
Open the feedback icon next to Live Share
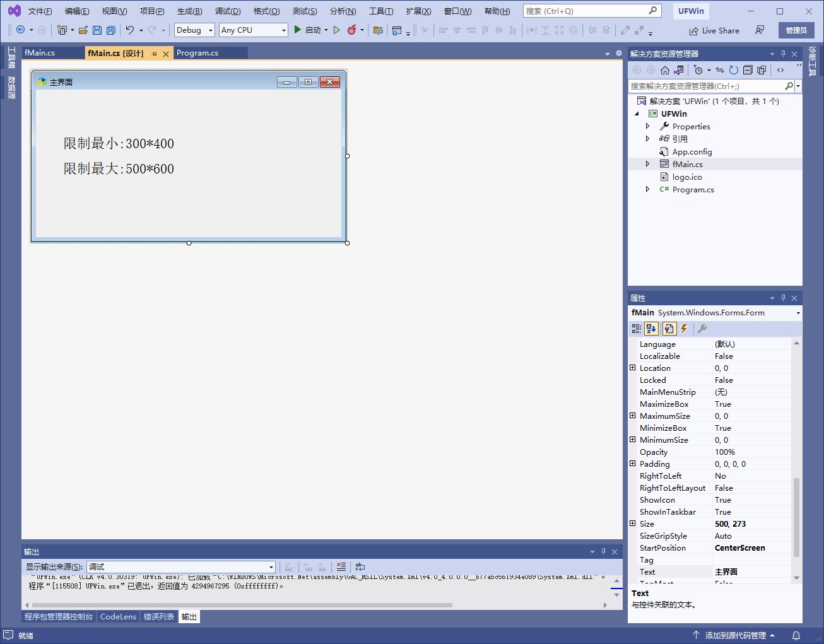point(760,30)
